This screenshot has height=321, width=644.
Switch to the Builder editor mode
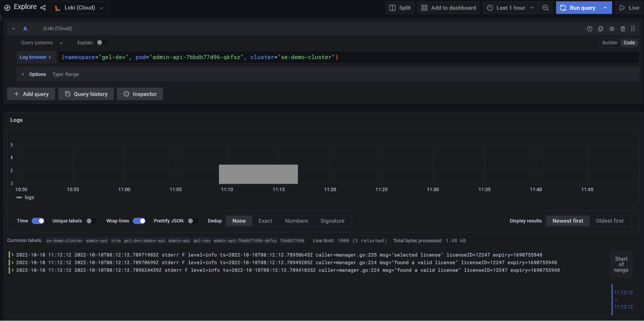click(610, 43)
